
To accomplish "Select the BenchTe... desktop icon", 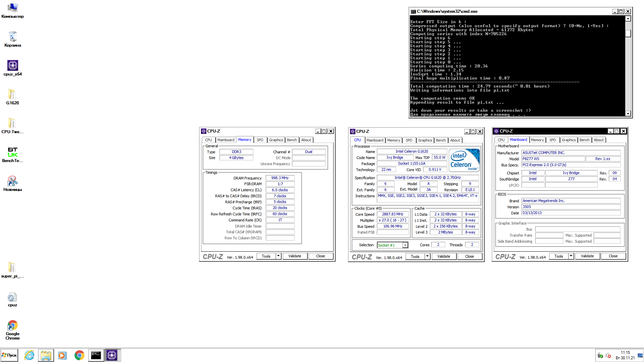I will click(12, 155).
